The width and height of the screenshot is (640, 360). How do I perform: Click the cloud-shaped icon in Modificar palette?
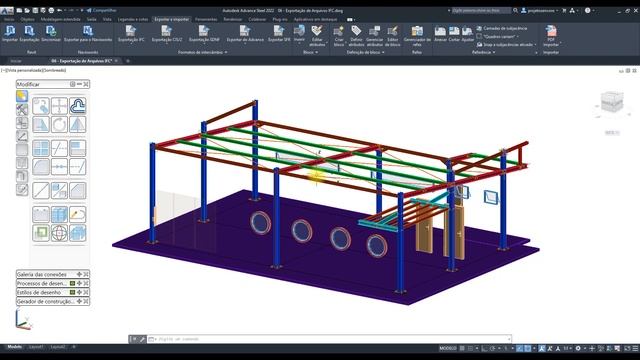[78, 106]
